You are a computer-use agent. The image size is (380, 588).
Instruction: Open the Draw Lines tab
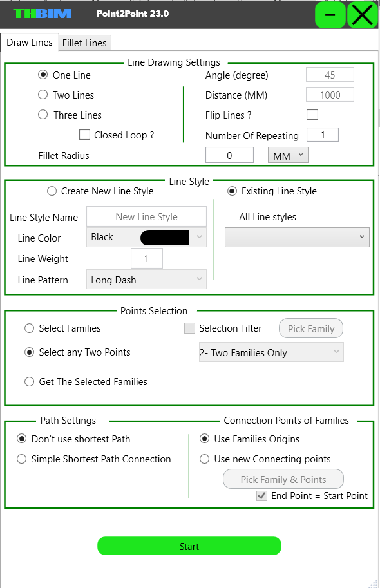(30, 43)
